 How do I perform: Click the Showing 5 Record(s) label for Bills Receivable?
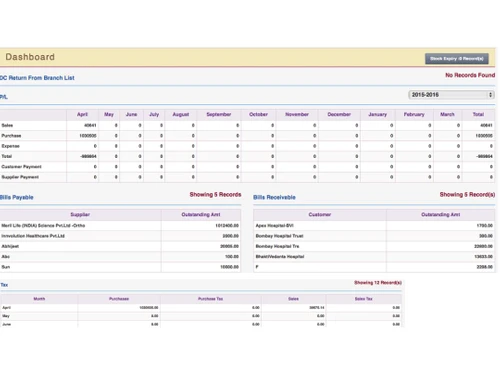tap(467, 195)
